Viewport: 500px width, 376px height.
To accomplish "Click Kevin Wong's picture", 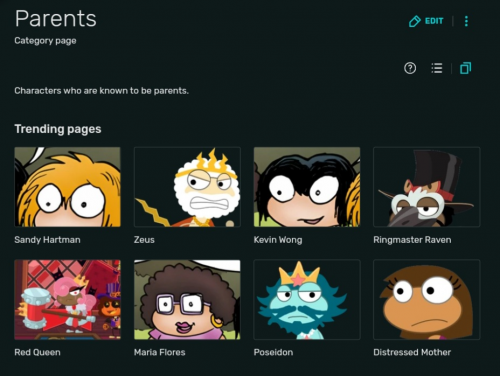I will click(x=307, y=187).
